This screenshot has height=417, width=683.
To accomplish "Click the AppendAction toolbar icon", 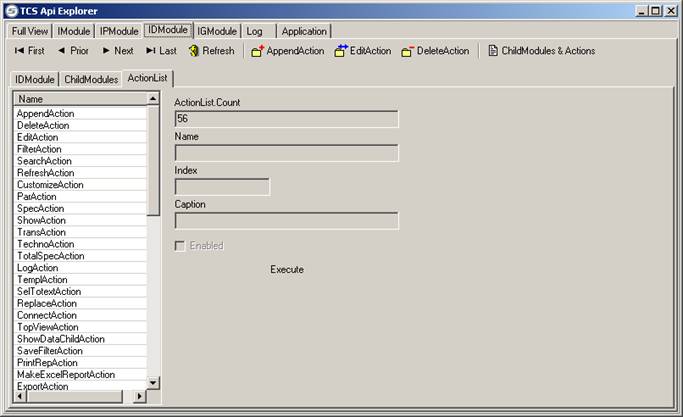I will coord(257,51).
